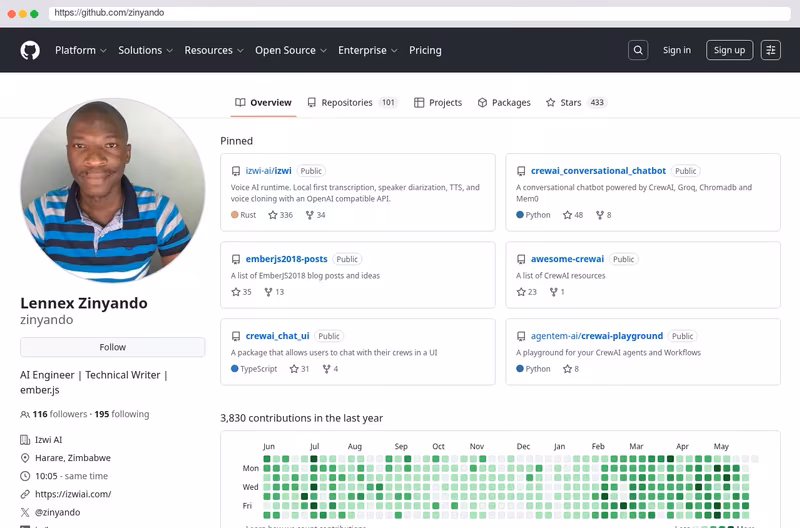Select the Overview tab
The width and height of the screenshot is (800, 528).
(263, 103)
